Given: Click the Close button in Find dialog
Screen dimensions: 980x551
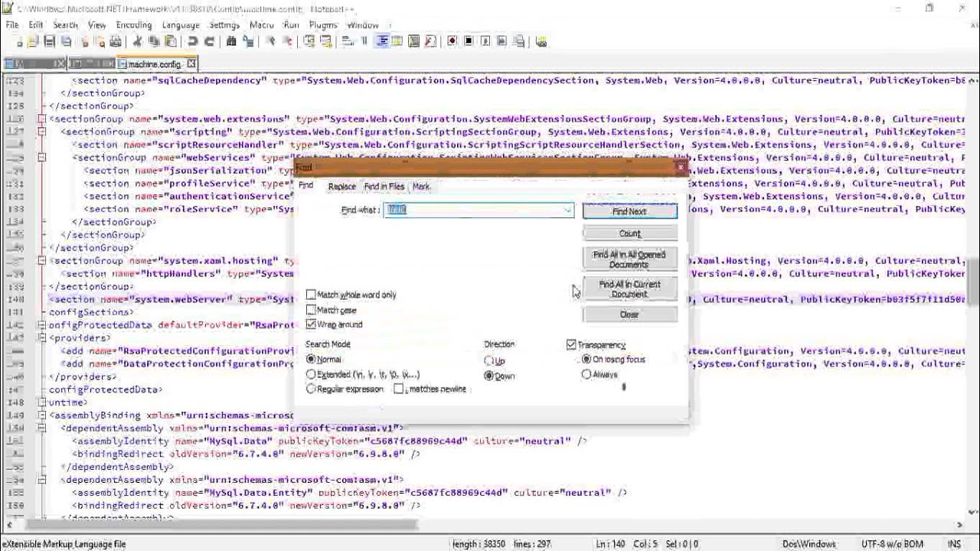Looking at the screenshot, I should 629,315.
